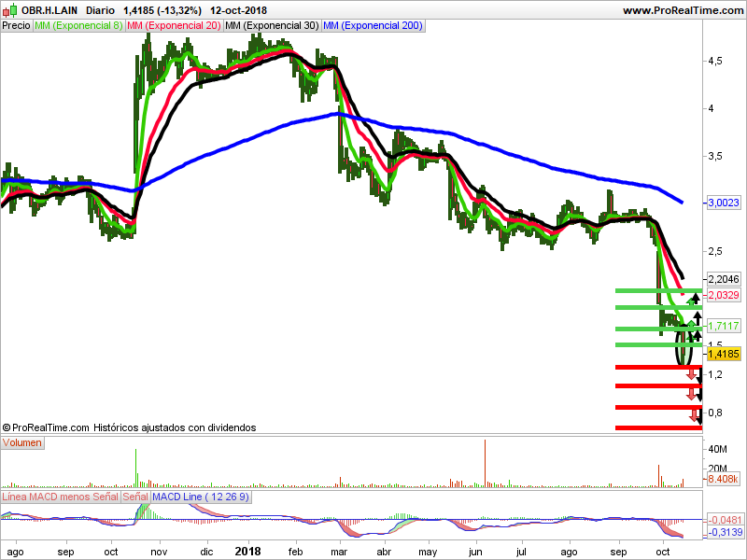Click the -0,3139 MACD value tag
747x560 pixels.
coord(726,532)
